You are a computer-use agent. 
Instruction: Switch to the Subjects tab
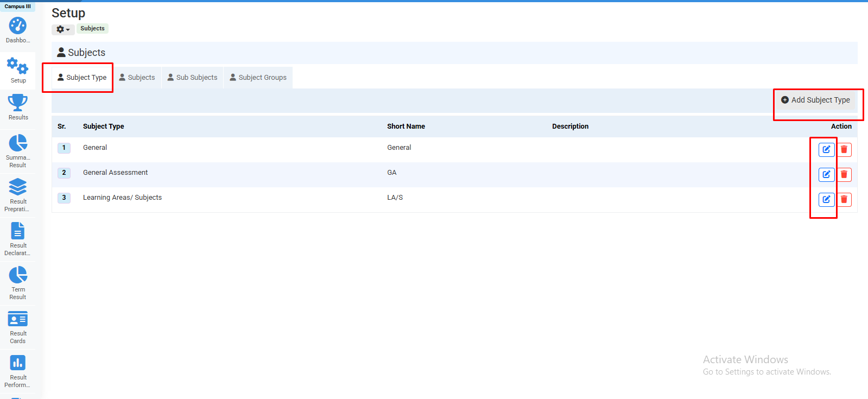point(137,78)
